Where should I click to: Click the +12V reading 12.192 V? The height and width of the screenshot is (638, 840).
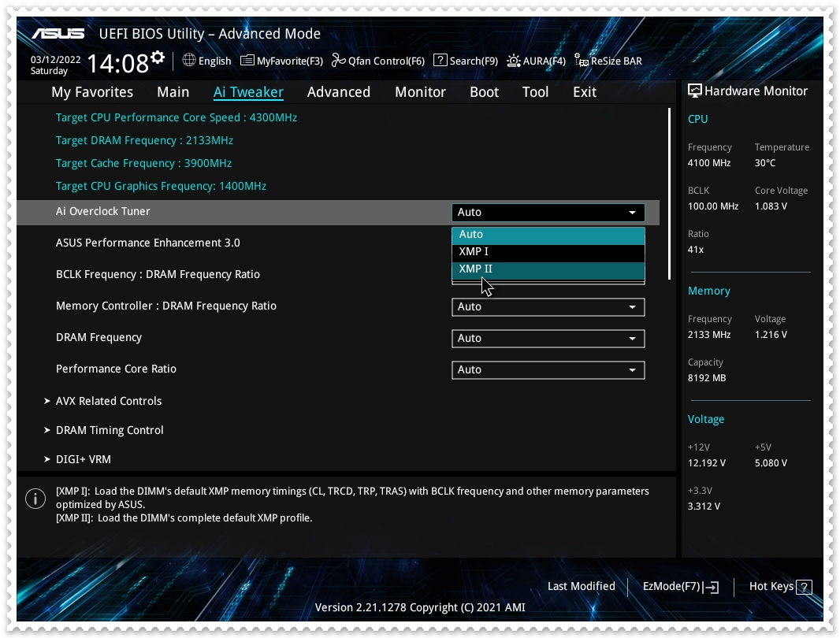point(707,463)
